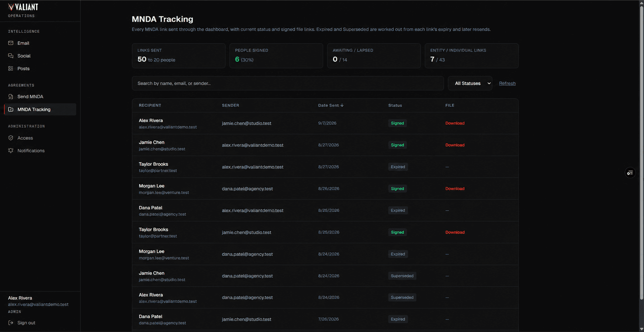Viewport: 644px width, 332px height.
Task: Open the Access administration page
Action: coord(40,138)
